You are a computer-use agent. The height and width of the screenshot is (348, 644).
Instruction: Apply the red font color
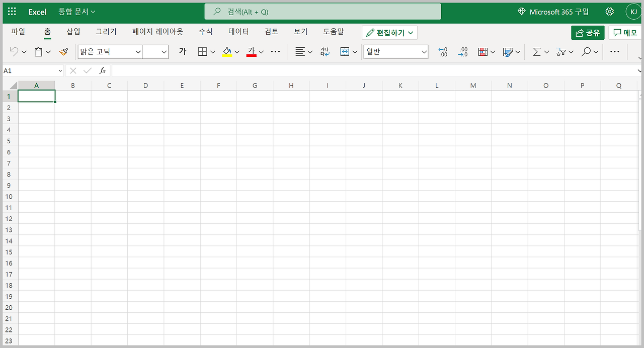pyautogui.click(x=252, y=52)
